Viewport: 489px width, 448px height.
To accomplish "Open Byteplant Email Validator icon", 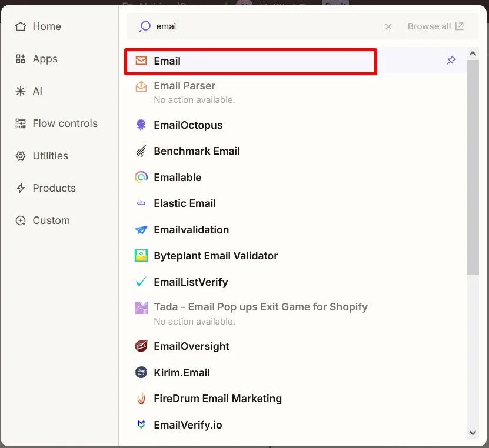I will coord(141,256).
